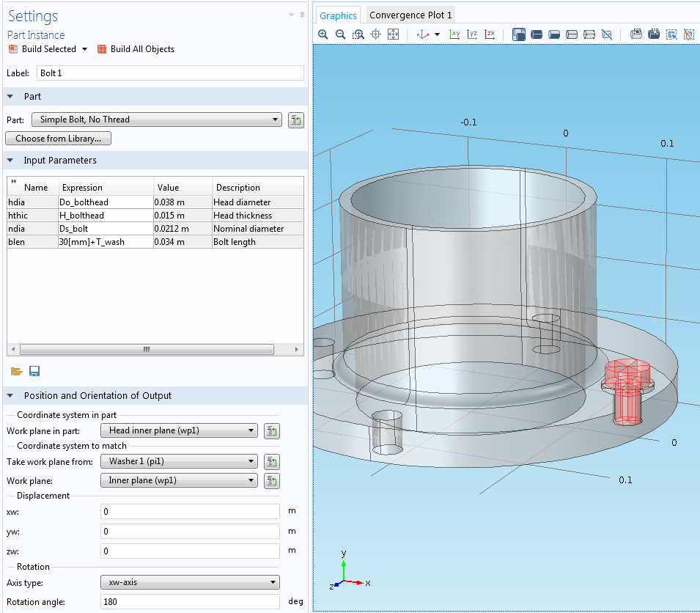
Task: Toggle the transparency button in graphics toolbar
Action: click(519, 34)
